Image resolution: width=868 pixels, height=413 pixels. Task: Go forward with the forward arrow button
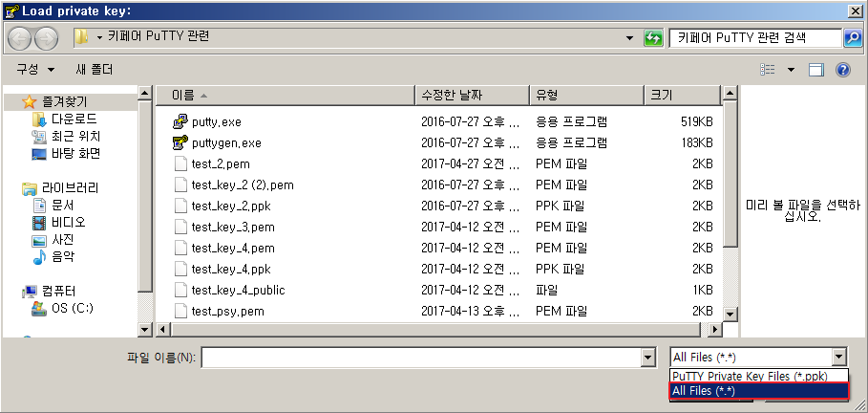[x=47, y=37]
